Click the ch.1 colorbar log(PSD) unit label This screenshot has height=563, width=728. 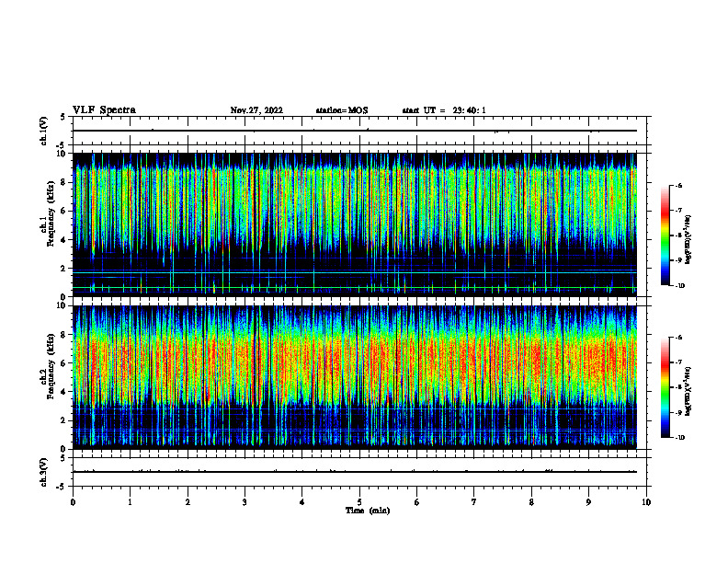[688, 239]
